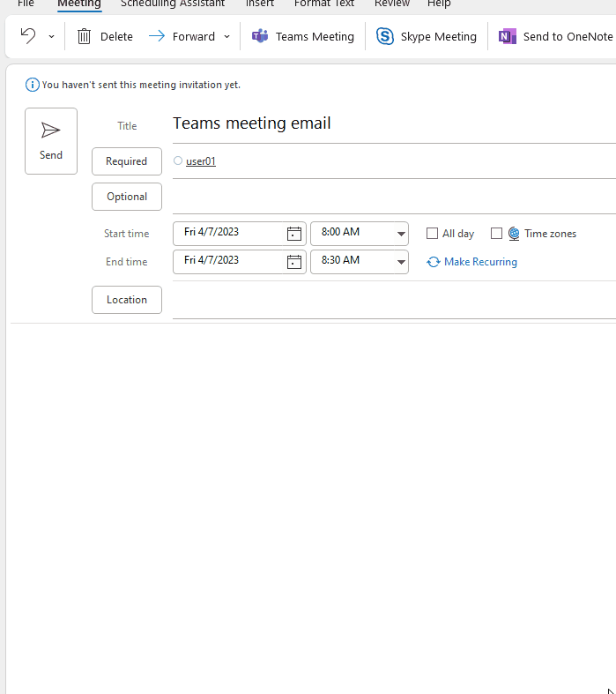Click the Forward arrow icon
This screenshot has height=694, width=616.
point(157,36)
